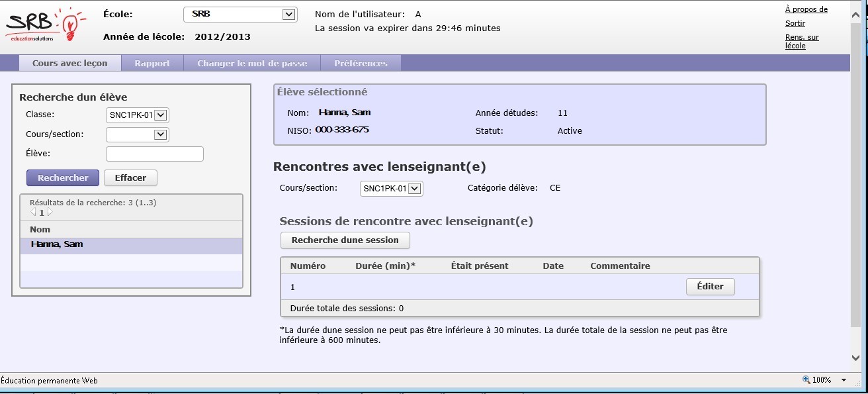Click the SRB lightbulb logo
This screenshot has height=394, width=868.
(42, 26)
